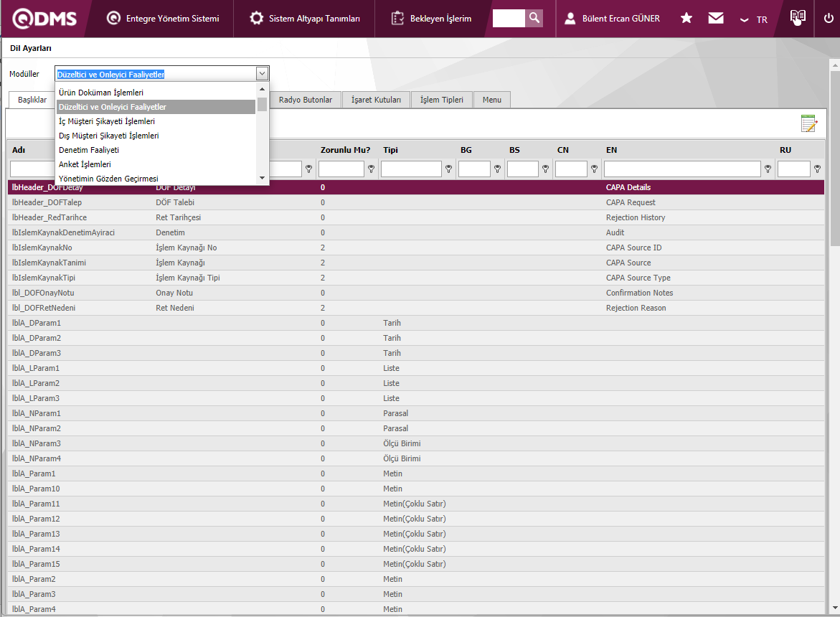This screenshot has height=617, width=840.
Task: Click the dropdown list scrollbar down arrow
Action: coord(262,178)
